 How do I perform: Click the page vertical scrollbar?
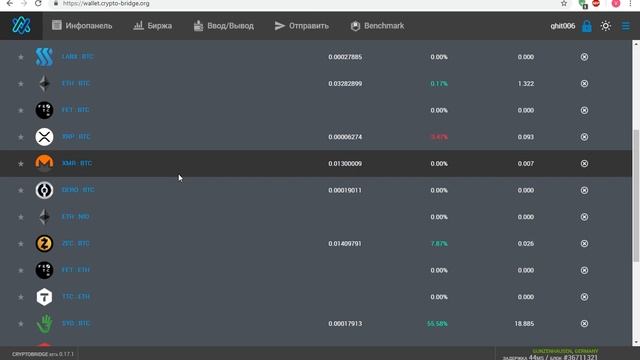(x=636, y=196)
